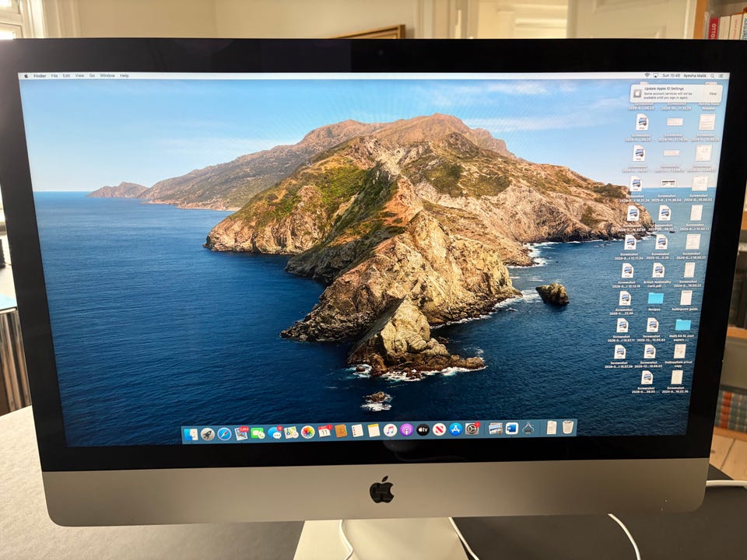Open the Apple menu
747x560 pixels.
tap(26, 75)
